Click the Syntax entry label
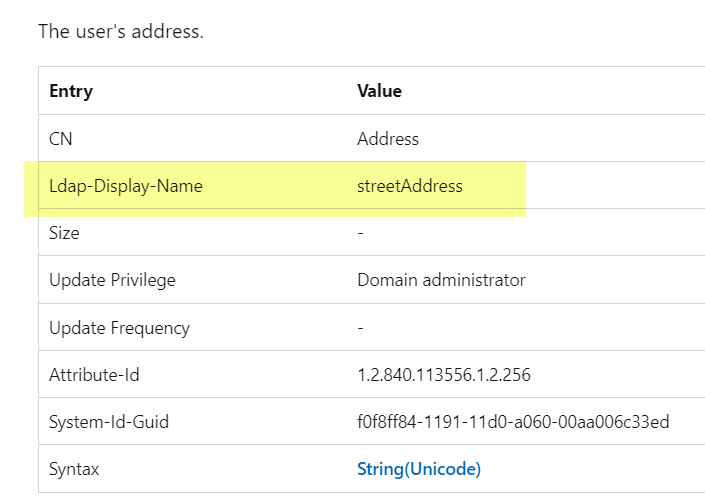Viewport: 705px width, 498px height. coord(74,468)
